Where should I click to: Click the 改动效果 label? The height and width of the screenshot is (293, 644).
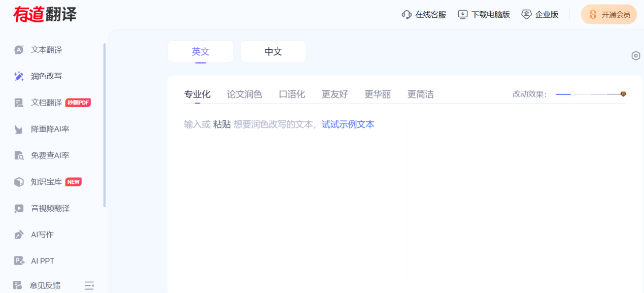(530, 94)
